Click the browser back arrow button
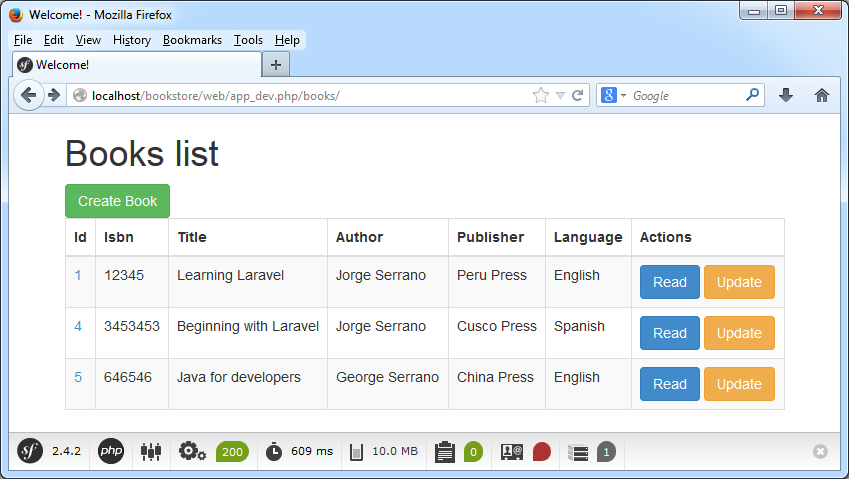The width and height of the screenshot is (849, 479). (x=29, y=95)
